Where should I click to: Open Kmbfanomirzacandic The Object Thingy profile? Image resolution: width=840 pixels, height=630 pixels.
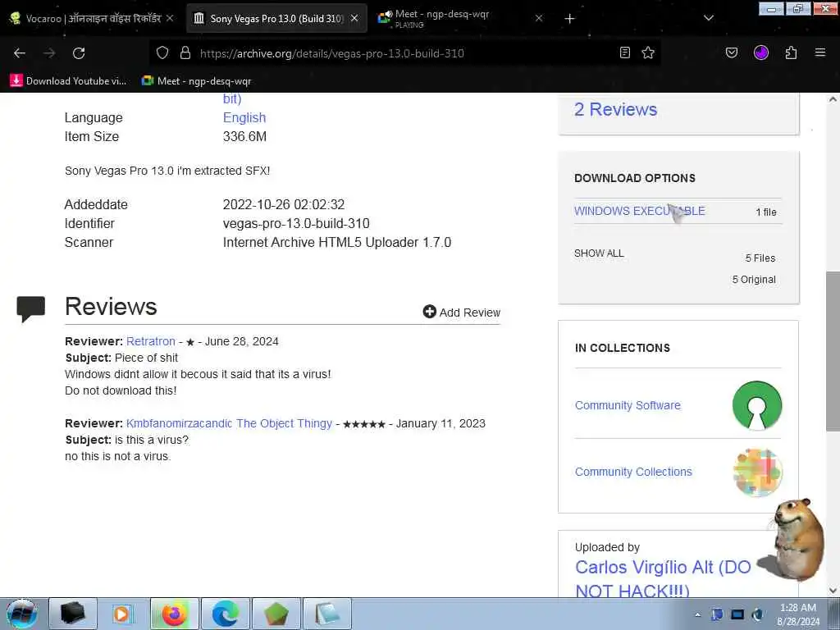230,423
